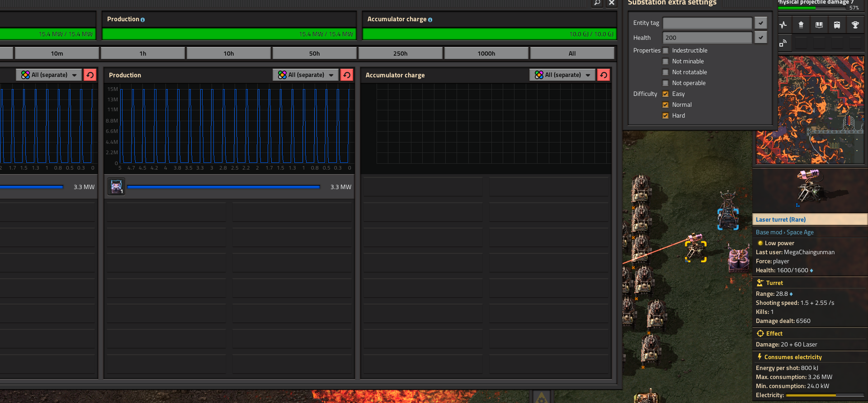This screenshot has width=868, height=403.
Task: Confirm the Health value checkmark button
Action: click(761, 38)
